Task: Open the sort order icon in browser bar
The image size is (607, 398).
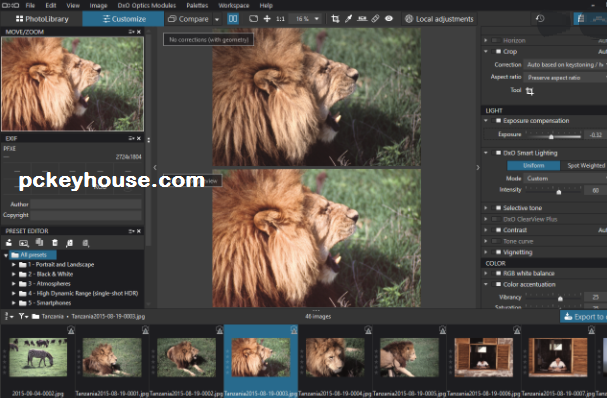Action: (x=8, y=316)
